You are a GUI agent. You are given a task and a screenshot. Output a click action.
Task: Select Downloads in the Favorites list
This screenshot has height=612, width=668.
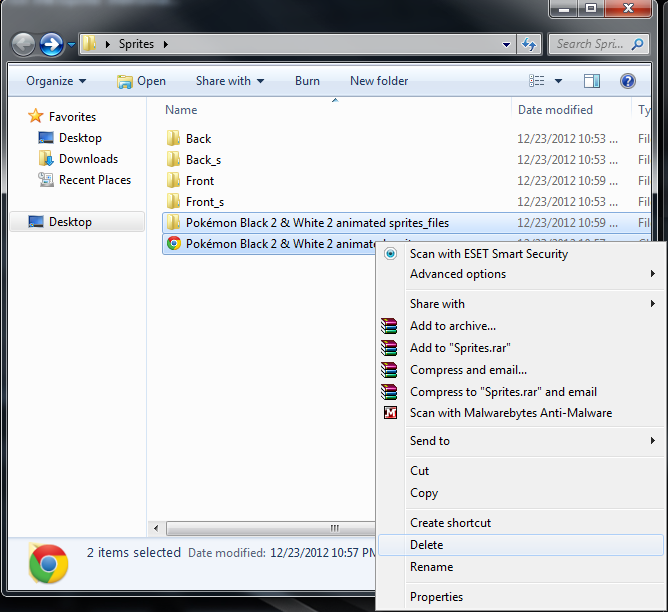pyautogui.click(x=88, y=159)
